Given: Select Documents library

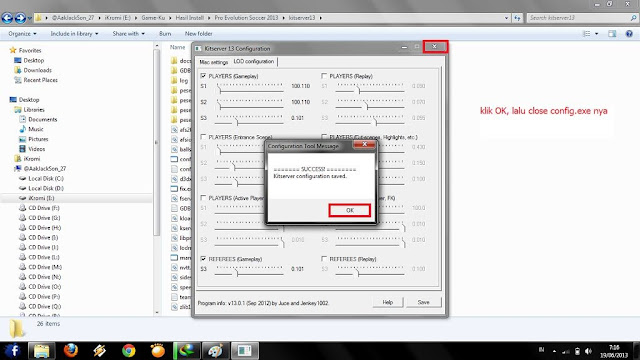Looking at the screenshot, I should click(x=42, y=119).
